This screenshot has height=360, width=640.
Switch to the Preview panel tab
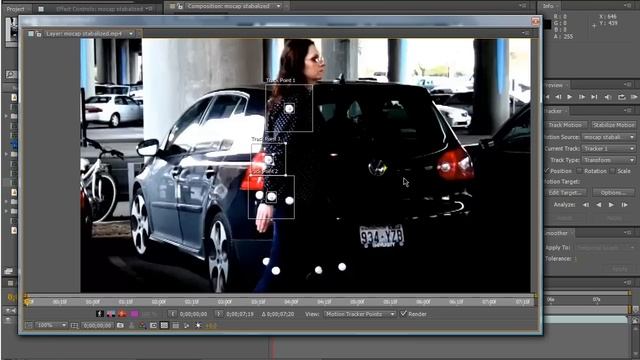[x=554, y=85]
